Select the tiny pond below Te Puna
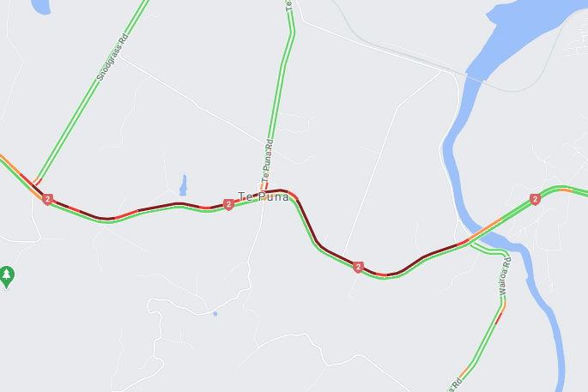588x392 pixels. [x=215, y=313]
